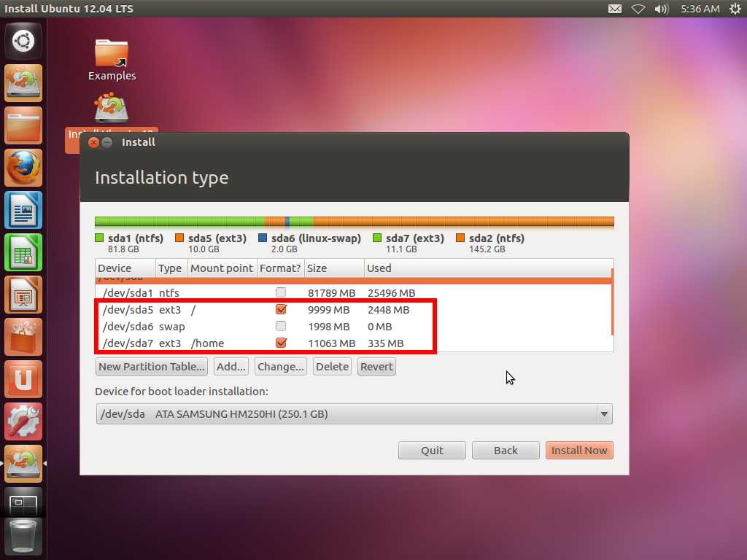Select the /dev/sda5 partition row
Viewport: 747px width, 560px height.
pyautogui.click(x=353, y=309)
